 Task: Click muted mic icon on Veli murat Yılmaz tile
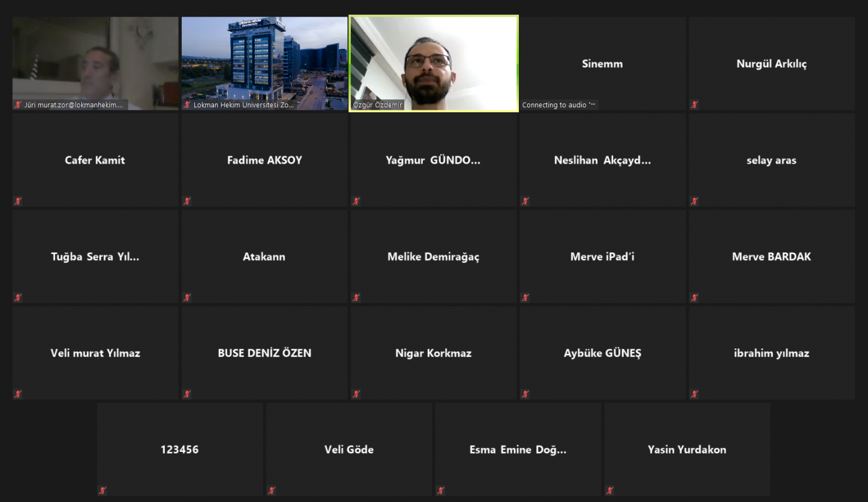(x=18, y=394)
